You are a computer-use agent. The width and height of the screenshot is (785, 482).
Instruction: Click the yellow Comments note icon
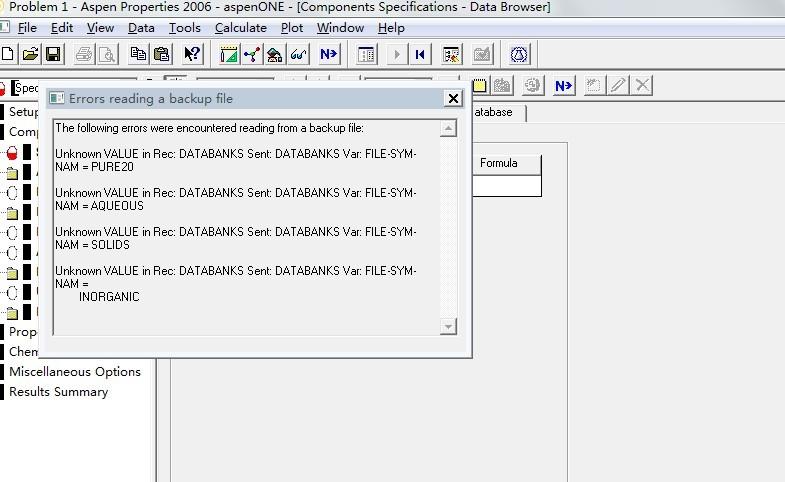pyautogui.click(x=480, y=86)
